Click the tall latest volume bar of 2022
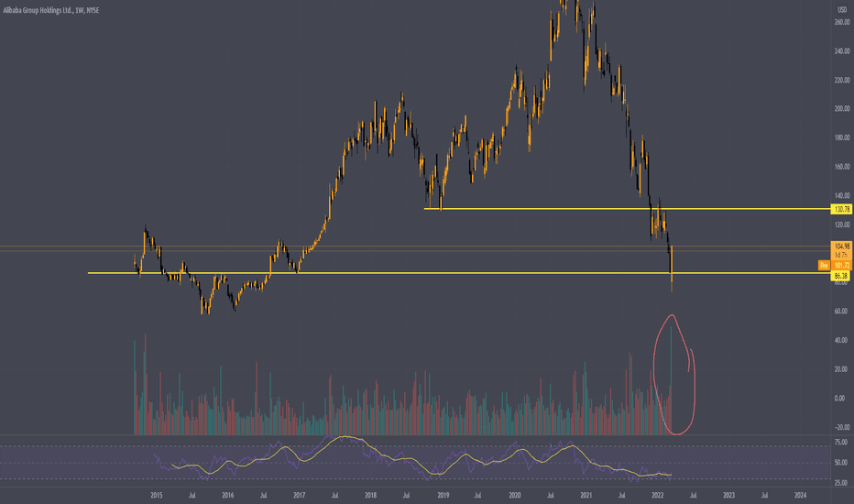Screen dimensions: 854x504 [672, 380]
